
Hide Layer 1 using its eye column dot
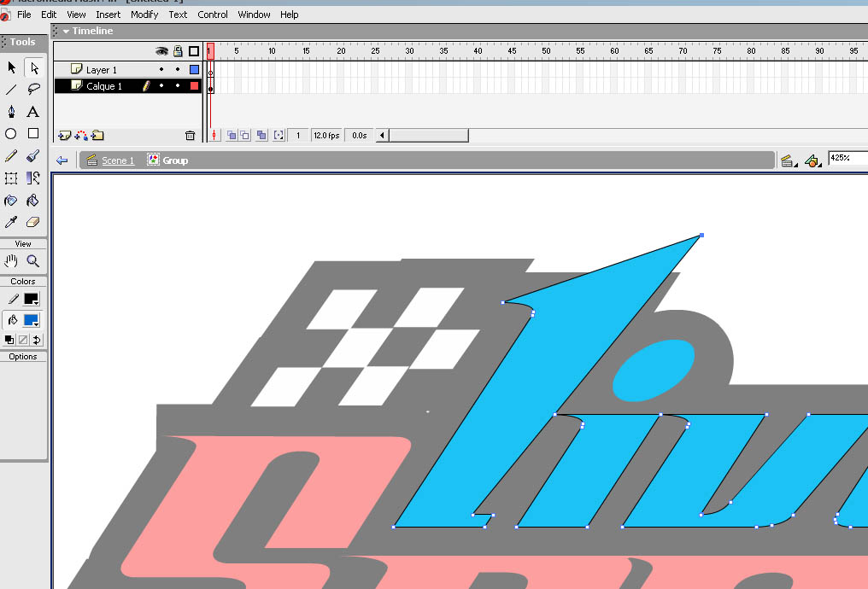point(161,70)
